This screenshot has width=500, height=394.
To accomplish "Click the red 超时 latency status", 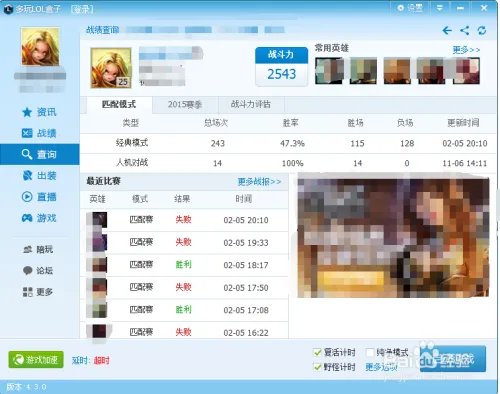I will (102, 360).
